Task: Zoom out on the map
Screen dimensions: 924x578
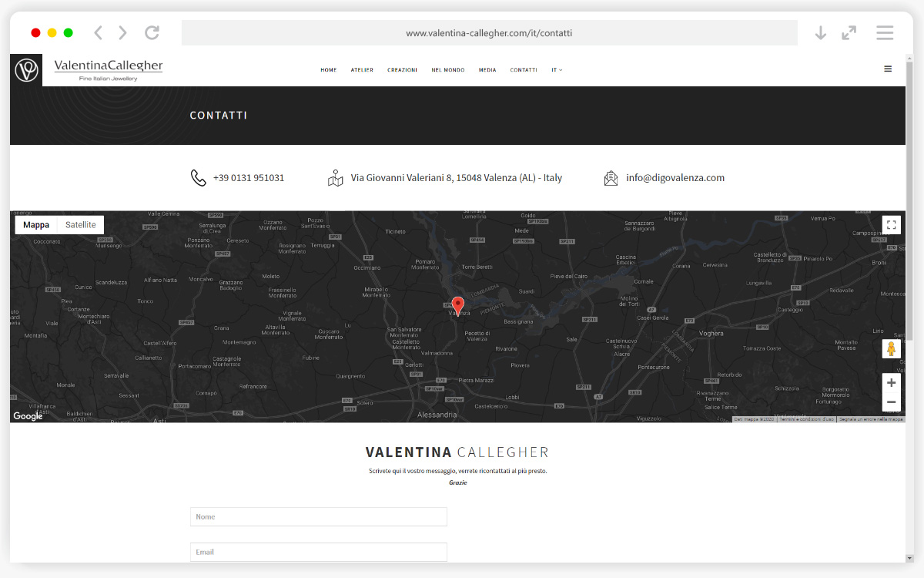Action: coord(891,402)
